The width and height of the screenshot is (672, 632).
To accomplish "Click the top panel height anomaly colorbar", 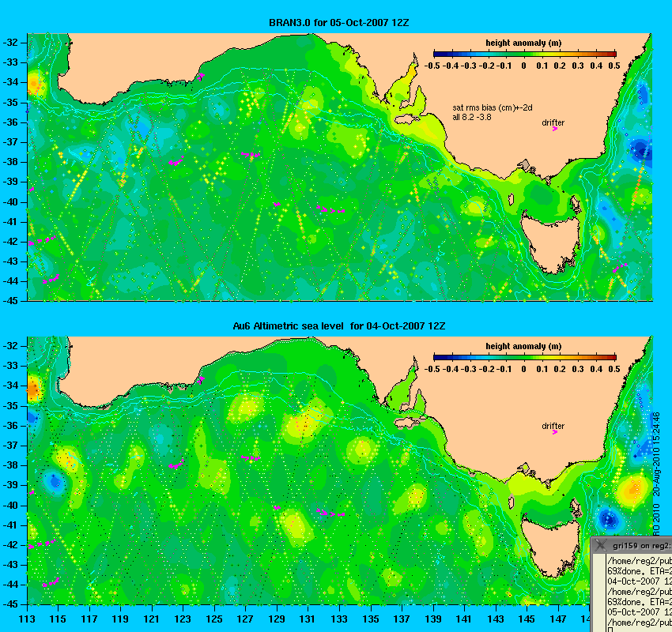I will tap(525, 54).
